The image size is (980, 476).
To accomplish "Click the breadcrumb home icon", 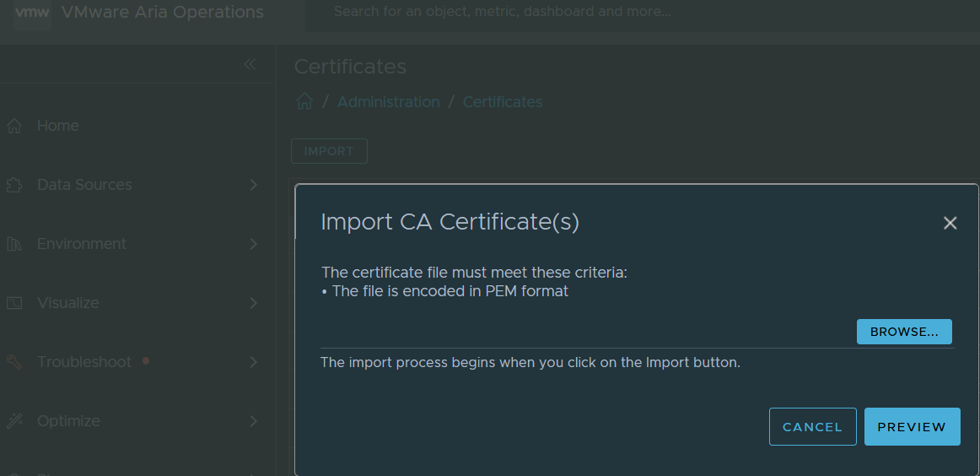I will 304,102.
